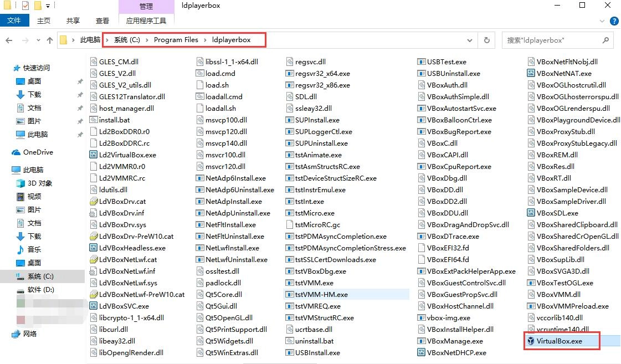621x364 pixels.
Task: Select the LdVBoxDrv.cat catalog file
Action: click(x=117, y=202)
